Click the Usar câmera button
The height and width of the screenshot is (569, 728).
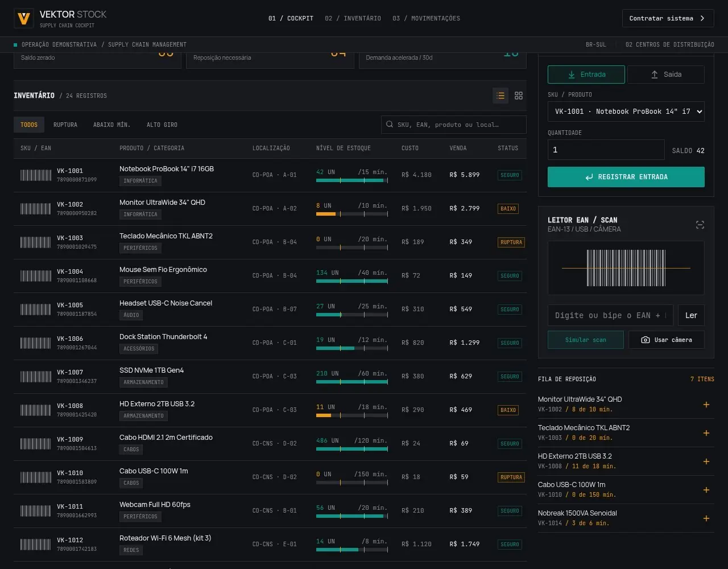[667, 340]
